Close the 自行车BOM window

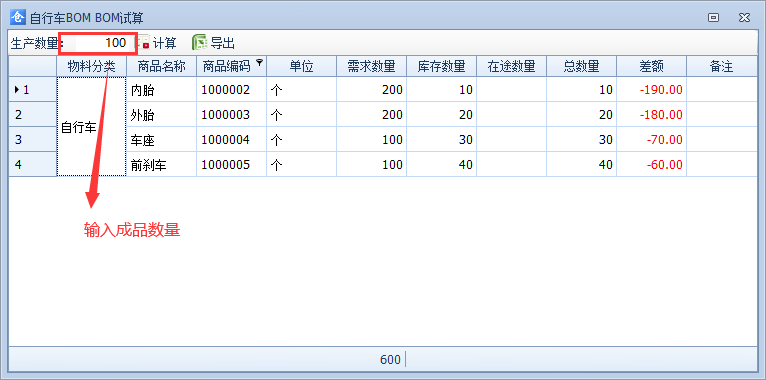744,18
